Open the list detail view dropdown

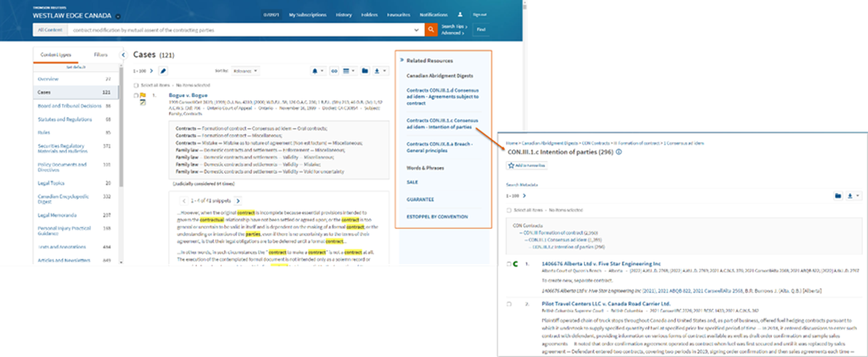(x=349, y=71)
